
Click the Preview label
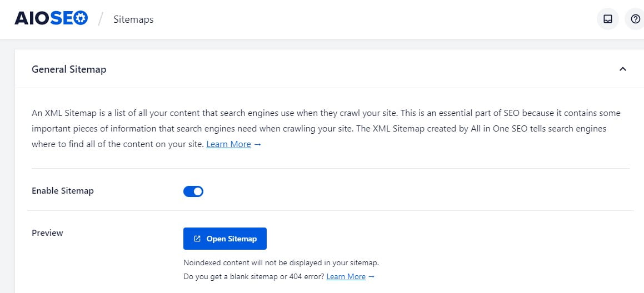click(47, 233)
